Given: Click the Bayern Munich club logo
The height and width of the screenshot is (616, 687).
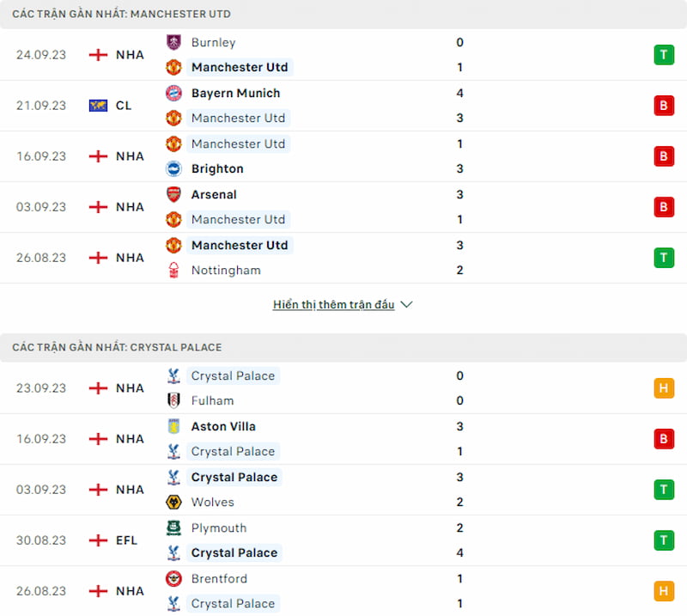Looking at the screenshot, I should [173, 93].
